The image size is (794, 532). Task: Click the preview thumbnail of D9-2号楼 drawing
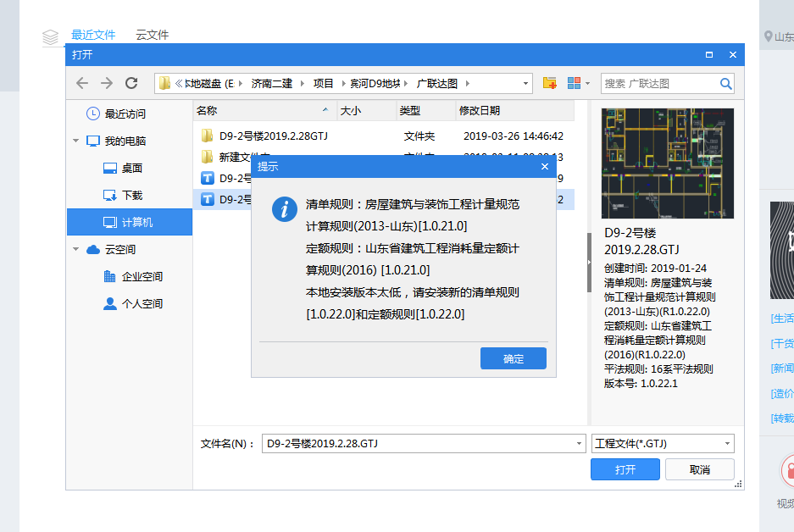[668, 163]
